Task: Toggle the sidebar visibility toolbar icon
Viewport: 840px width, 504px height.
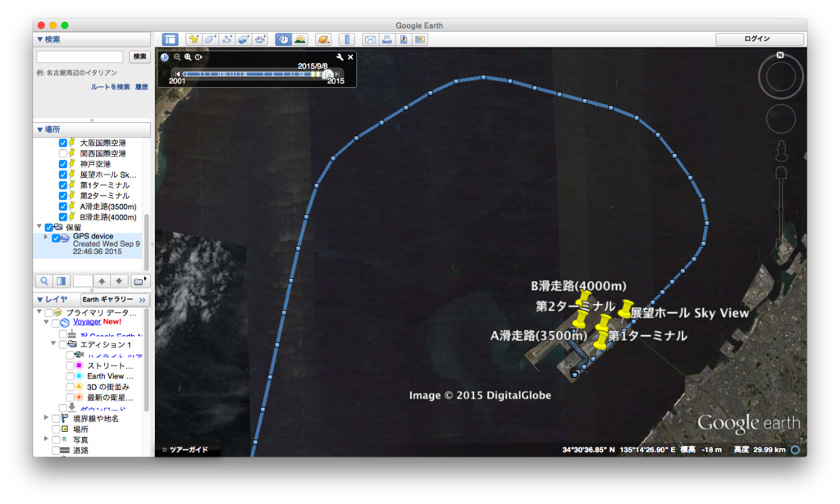Action: pyautogui.click(x=170, y=39)
